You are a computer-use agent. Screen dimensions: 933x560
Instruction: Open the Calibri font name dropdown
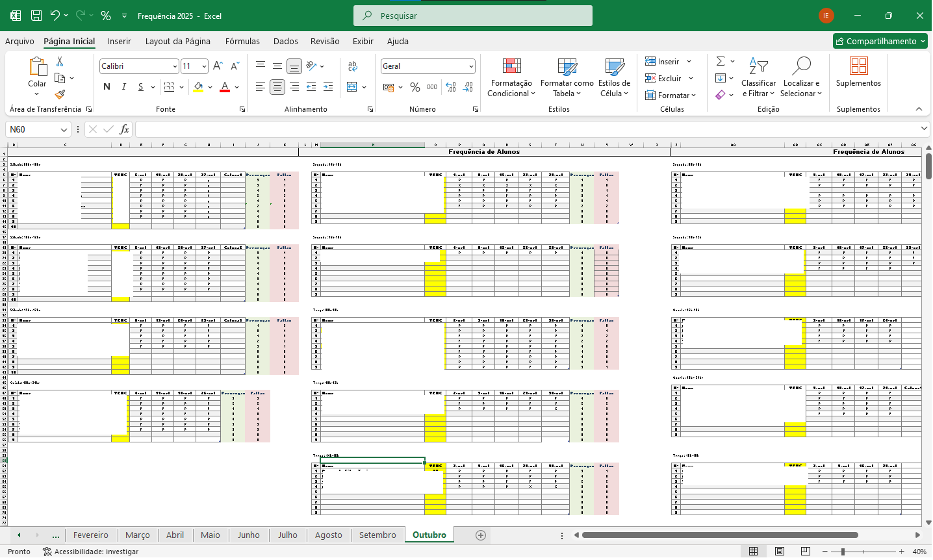coord(175,66)
